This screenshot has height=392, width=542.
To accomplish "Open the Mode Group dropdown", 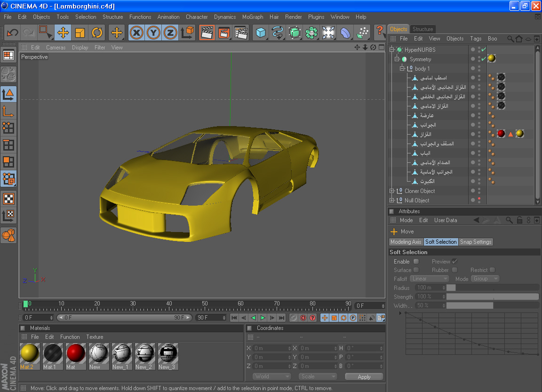I will (x=486, y=279).
